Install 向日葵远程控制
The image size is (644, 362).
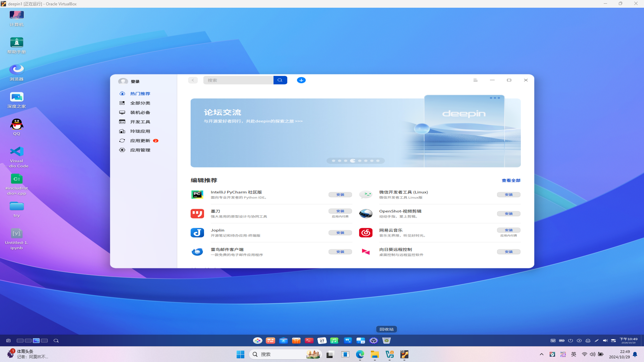pos(509,252)
